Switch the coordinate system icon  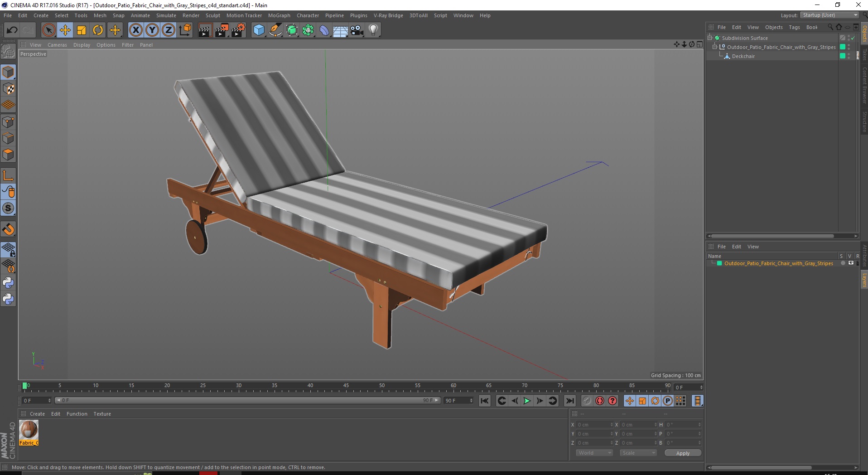point(185,30)
